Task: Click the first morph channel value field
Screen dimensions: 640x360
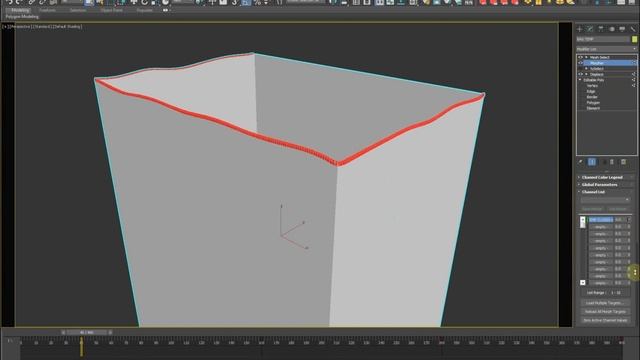Action: coord(620,220)
